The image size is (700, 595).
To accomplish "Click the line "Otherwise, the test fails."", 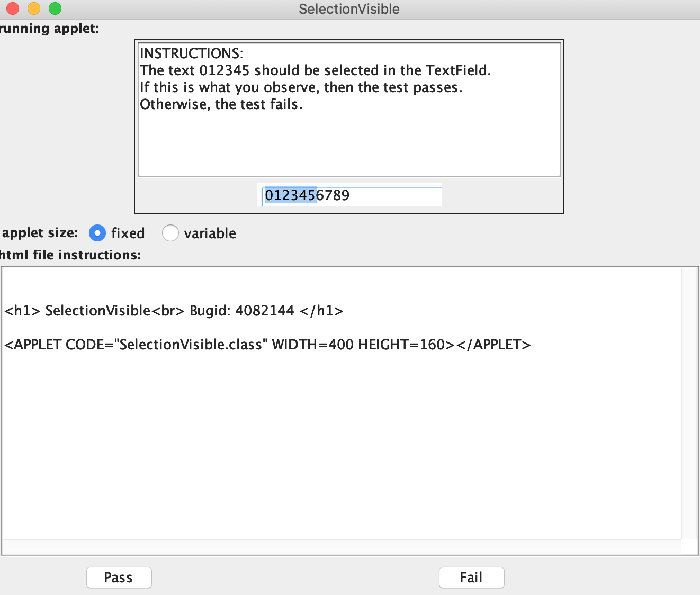I will tap(221, 104).
